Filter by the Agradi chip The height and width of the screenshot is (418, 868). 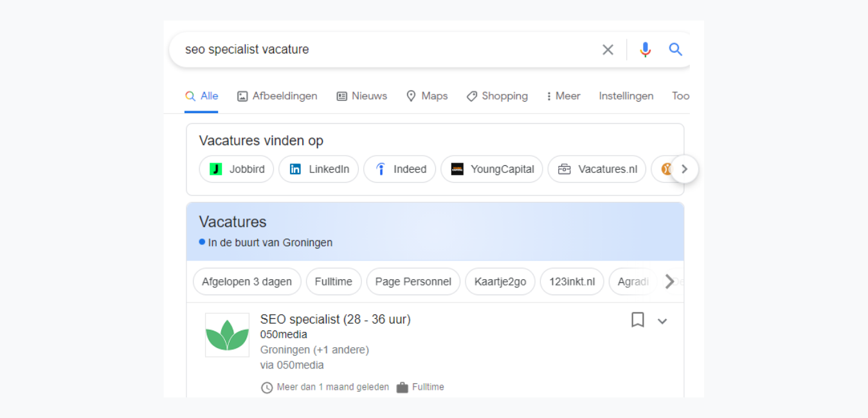633,282
